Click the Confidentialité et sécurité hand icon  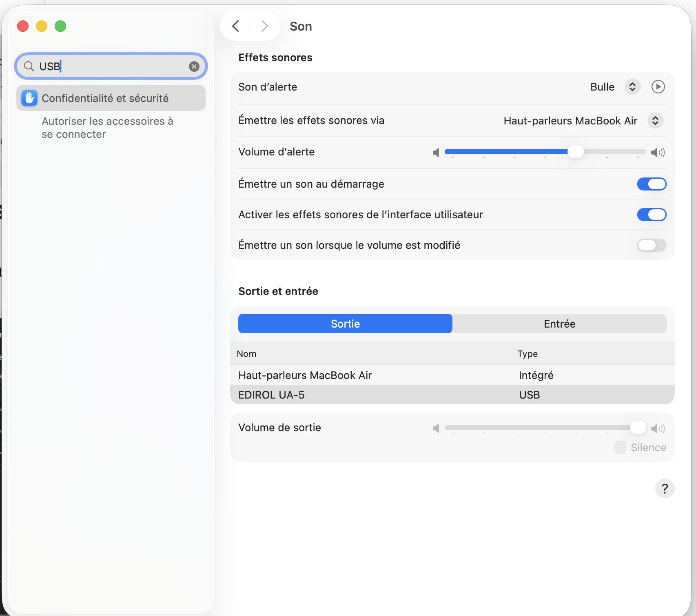click(29, 98)
